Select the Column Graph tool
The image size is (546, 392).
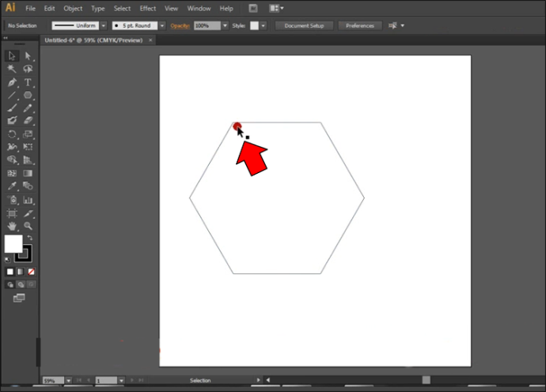28,200
